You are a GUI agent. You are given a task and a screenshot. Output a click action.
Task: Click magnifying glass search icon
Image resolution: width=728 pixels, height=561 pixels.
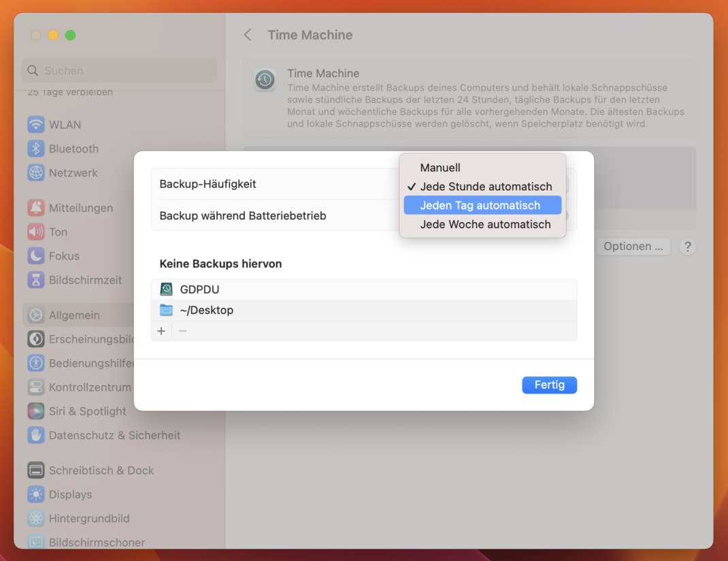33,71
